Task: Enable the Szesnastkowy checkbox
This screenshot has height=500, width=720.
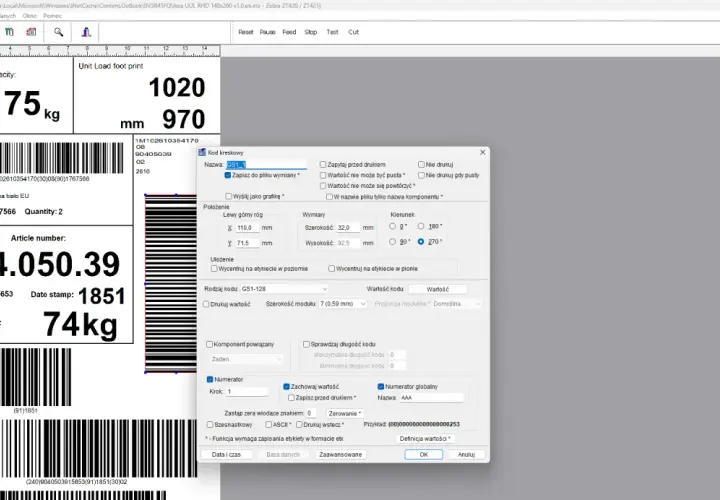Action: pyautogui.click(x=210, y=425)
